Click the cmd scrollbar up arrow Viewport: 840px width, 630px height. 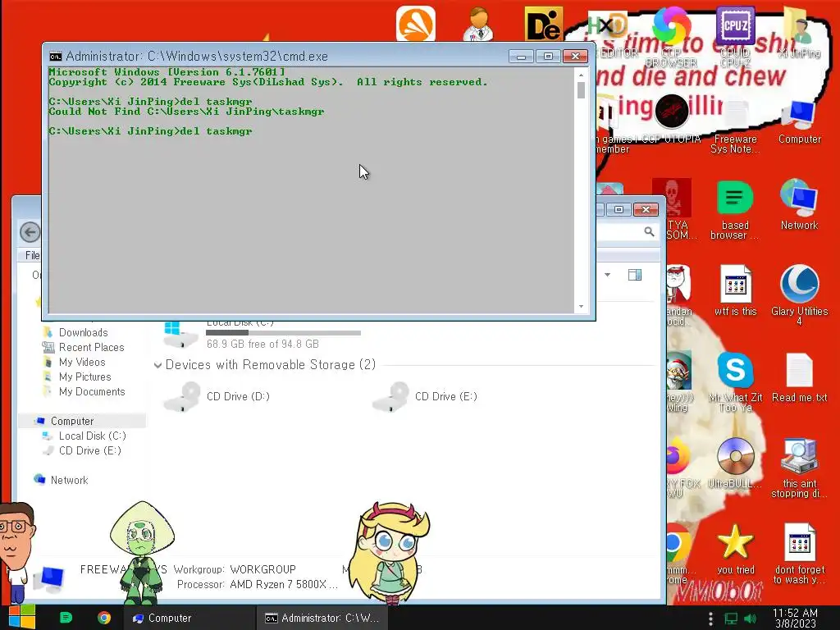coord(582,74)
